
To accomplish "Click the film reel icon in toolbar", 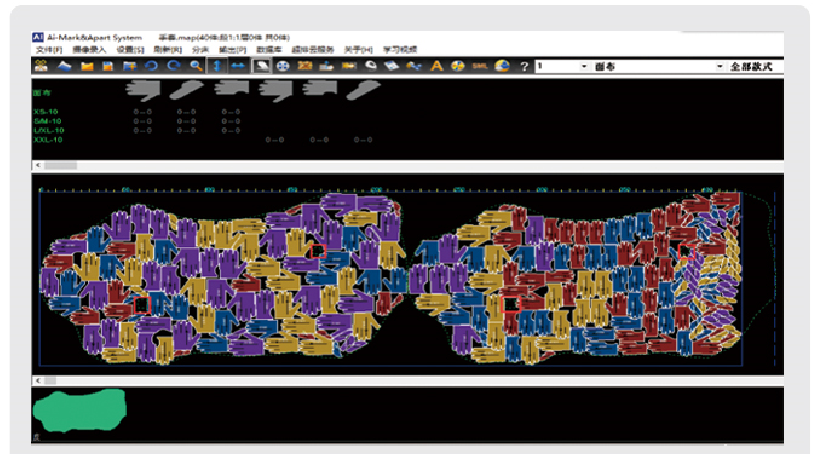I will [x=283, y=66].
